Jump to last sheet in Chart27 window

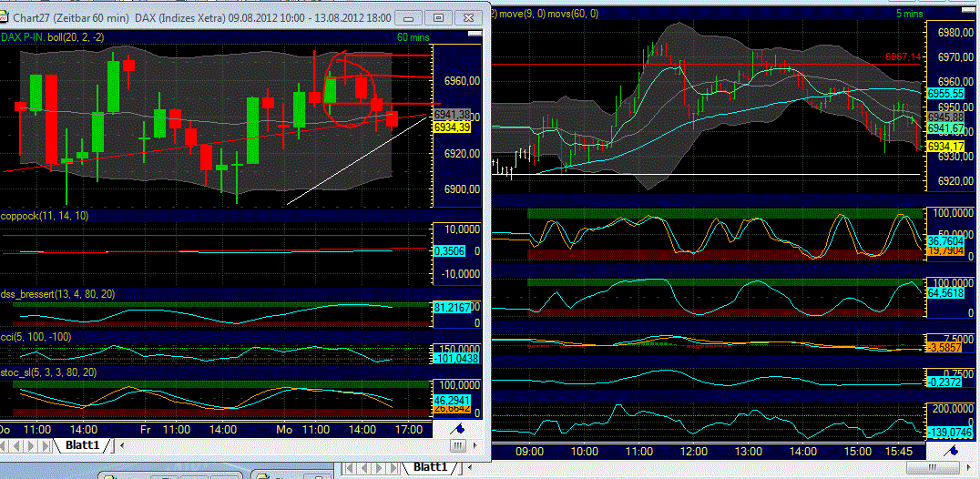pos(46,446)
